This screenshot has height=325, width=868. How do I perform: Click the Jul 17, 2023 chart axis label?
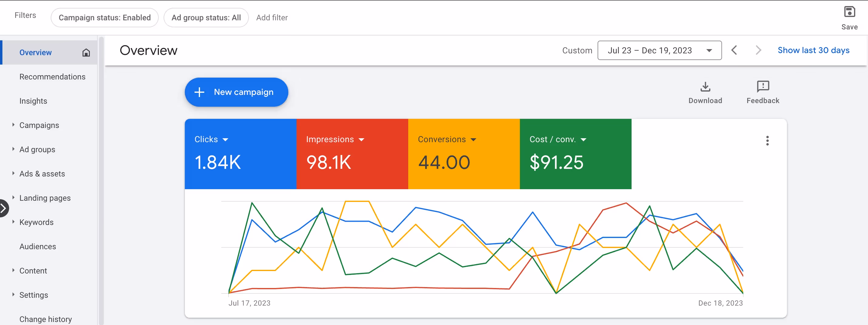pos(249,303)
